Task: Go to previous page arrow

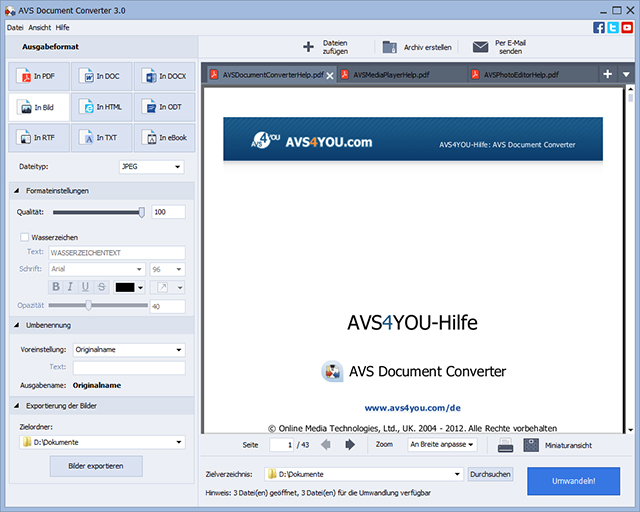Action: 326,444
